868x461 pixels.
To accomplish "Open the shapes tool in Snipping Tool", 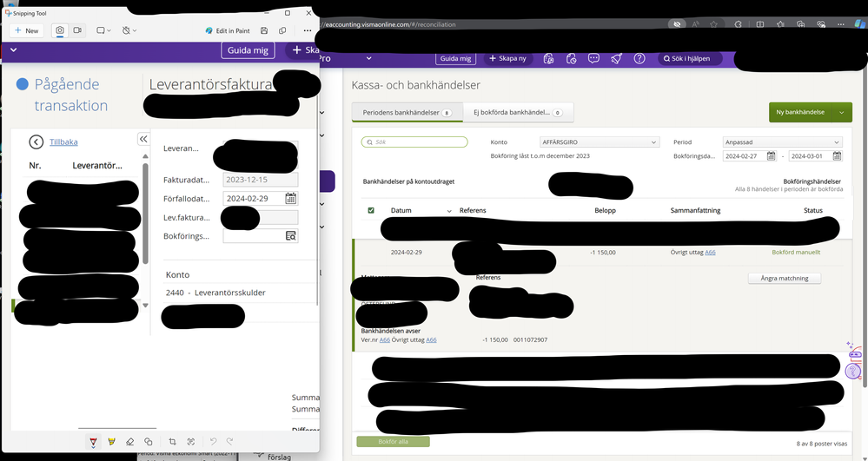I will [x=149, y=442].
